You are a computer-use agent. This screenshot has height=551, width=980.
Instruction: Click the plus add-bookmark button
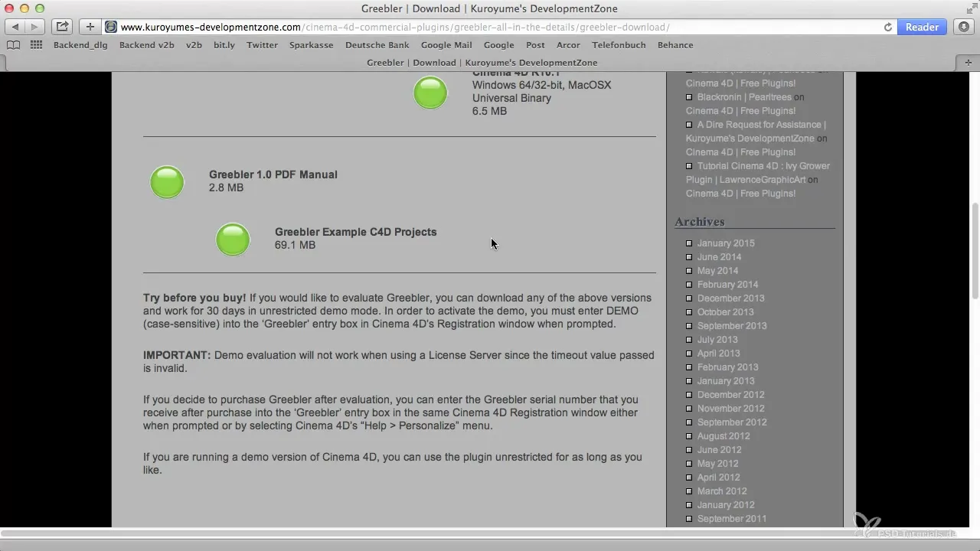click(90, 27)
